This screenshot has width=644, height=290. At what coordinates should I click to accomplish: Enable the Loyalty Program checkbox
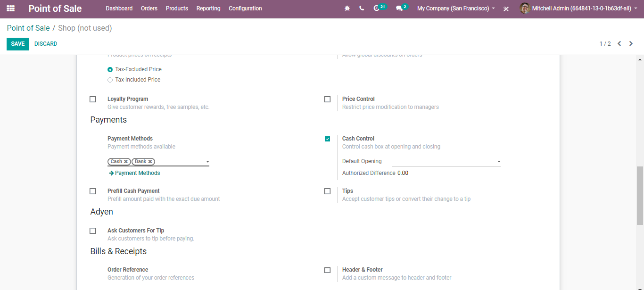click(x=93, y=99)
